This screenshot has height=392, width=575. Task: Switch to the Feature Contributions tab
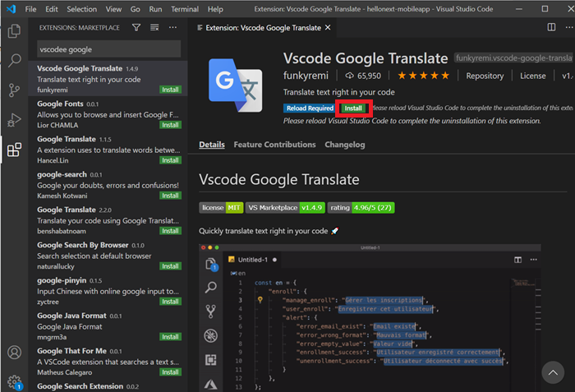coord(274,145)
